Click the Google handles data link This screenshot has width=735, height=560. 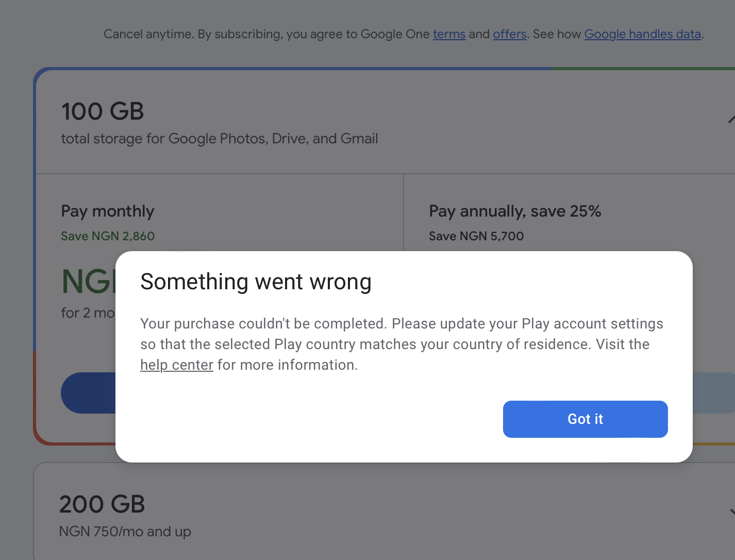click(642, 34)
